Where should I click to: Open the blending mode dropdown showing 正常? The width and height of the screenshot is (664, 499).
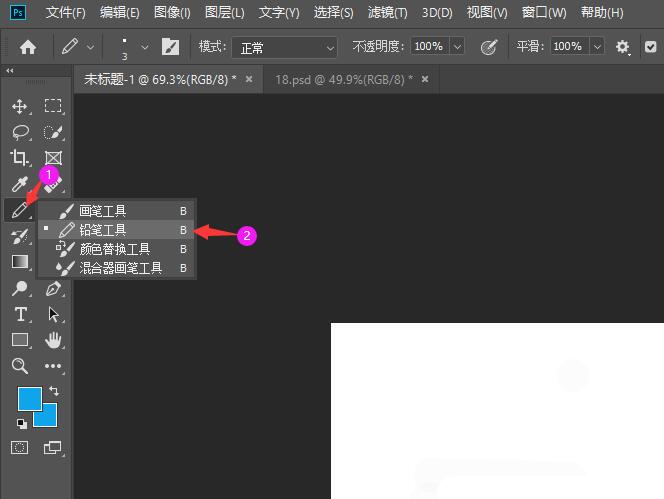(x=284, y=47)
